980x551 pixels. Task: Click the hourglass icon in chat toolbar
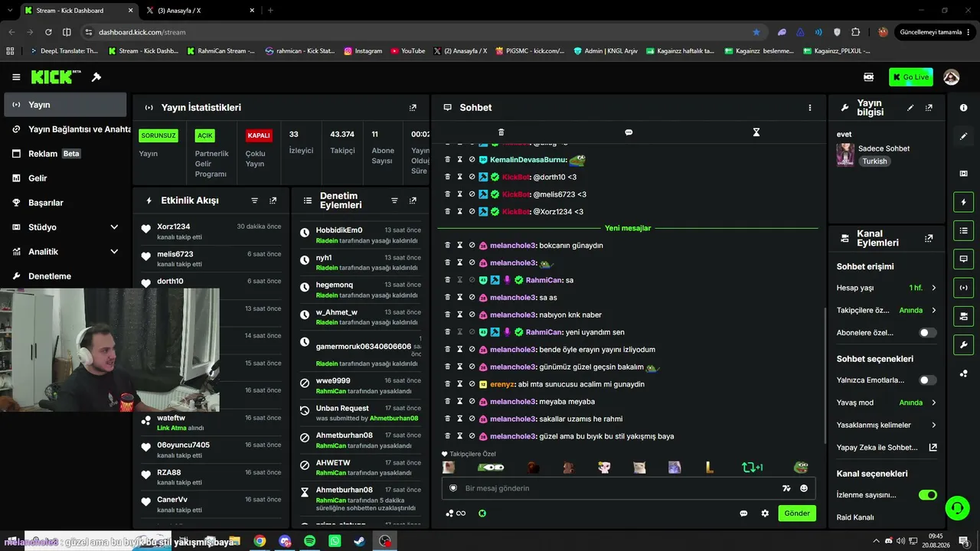pos(756,132)
